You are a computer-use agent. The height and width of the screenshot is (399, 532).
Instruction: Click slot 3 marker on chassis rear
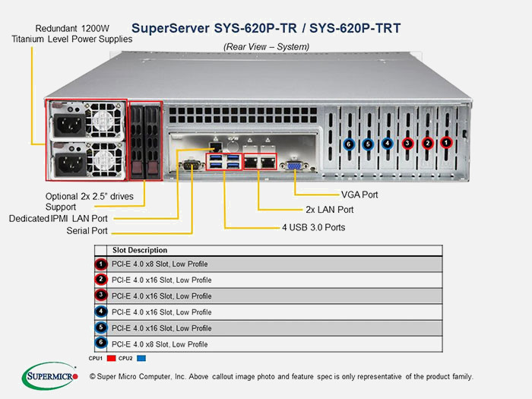[x=407, y=144]
